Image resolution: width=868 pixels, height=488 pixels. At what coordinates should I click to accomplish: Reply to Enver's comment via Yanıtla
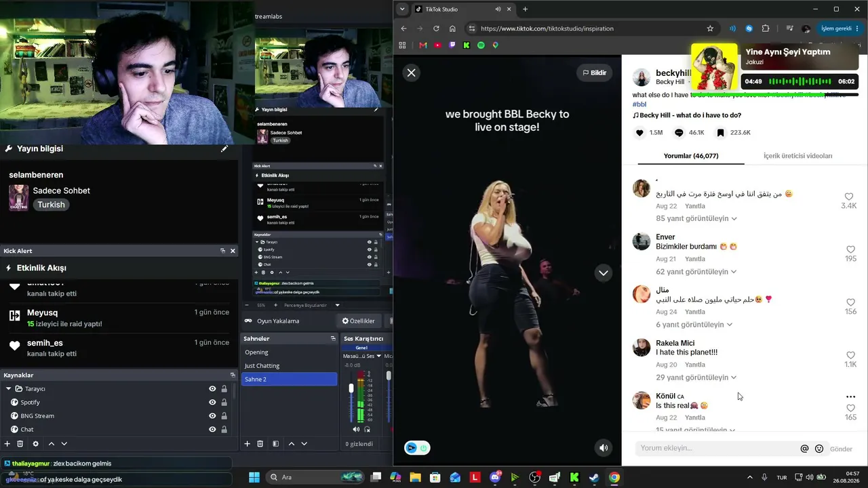pos(694,259)
